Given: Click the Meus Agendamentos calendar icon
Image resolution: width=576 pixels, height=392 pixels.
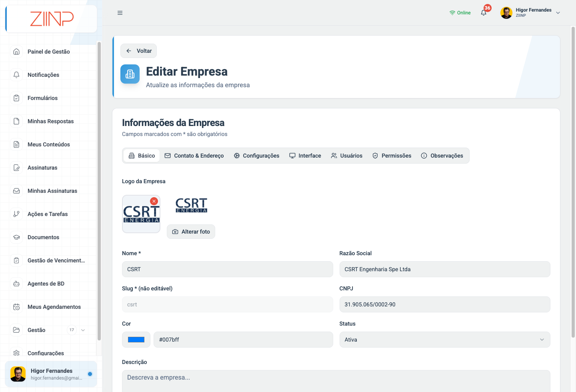Looking at the screenshot, I should (16, 307).
